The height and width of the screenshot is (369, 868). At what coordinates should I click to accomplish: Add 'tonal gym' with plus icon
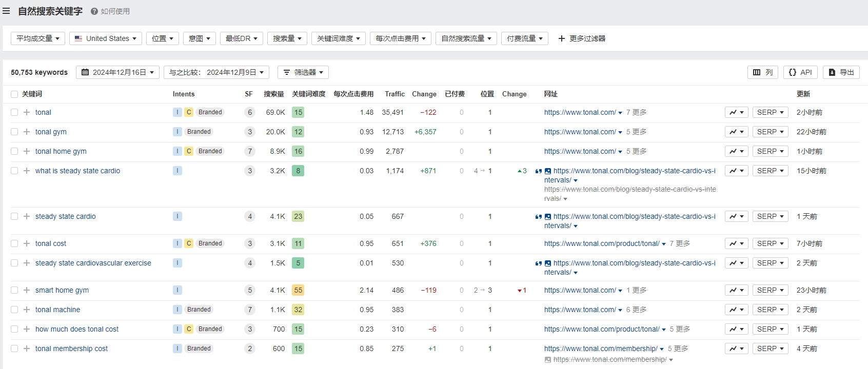27,132
